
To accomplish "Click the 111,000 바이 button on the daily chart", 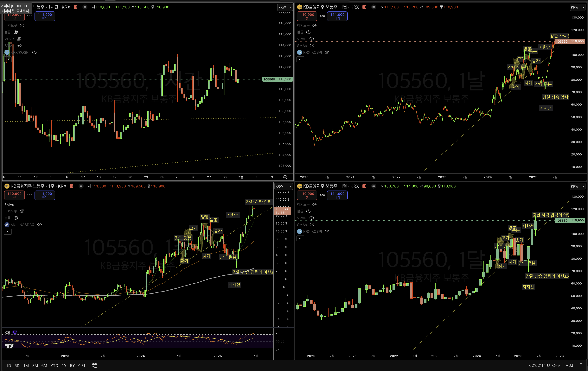I will [337, 16].
